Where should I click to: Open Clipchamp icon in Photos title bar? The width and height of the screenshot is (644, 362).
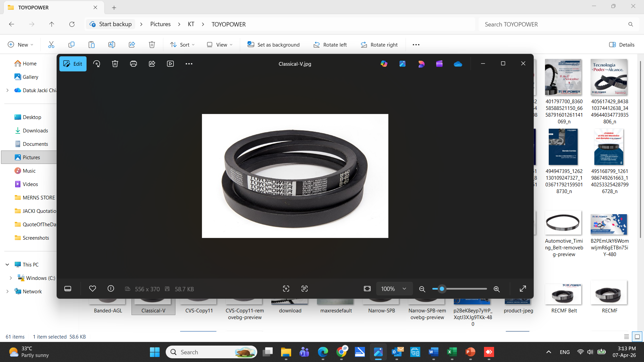click(439, 64)
